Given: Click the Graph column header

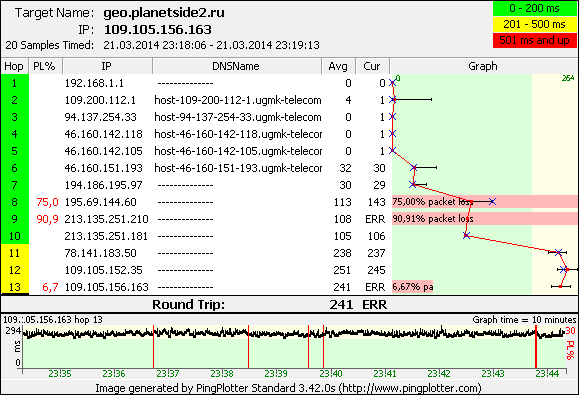Looking at the screenshot, I should [x=483, y=66].
